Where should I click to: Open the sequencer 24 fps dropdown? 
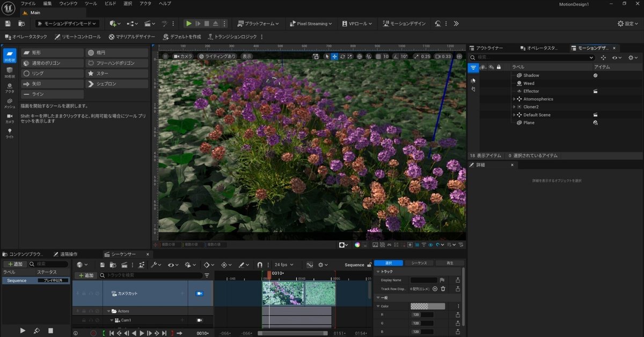(284, 265)
